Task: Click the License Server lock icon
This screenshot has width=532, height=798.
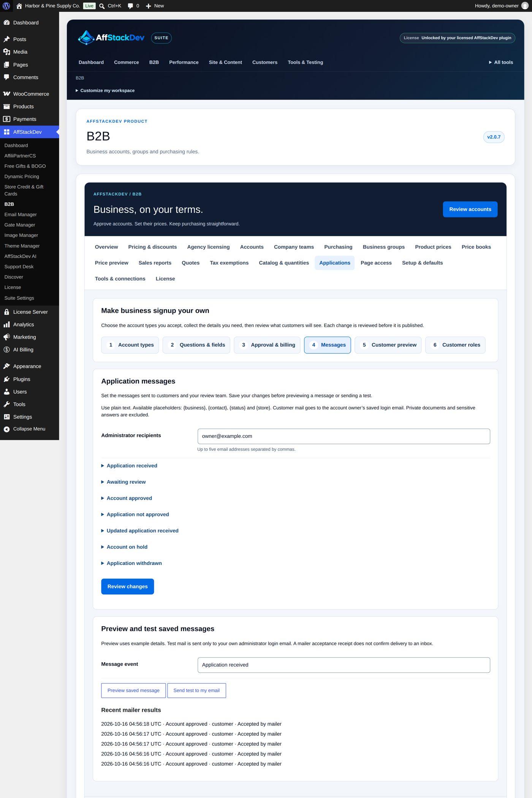Action: (6, 312)
